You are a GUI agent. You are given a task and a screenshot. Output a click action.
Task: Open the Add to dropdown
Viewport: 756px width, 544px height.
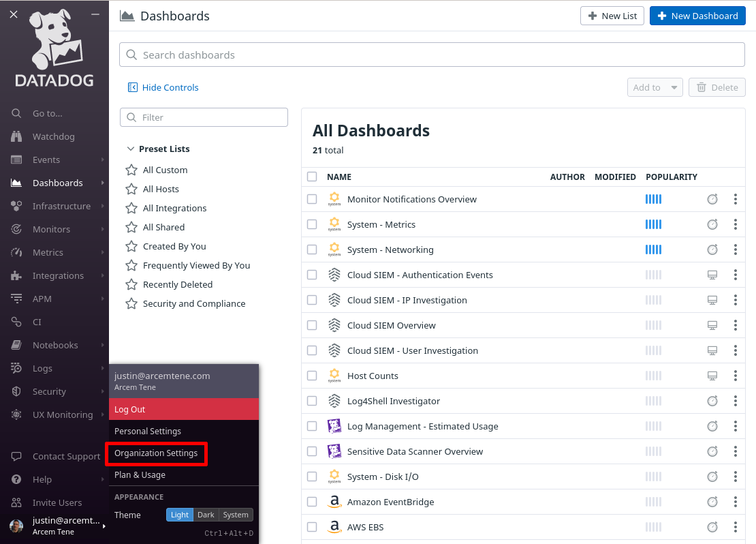[x=655, y=87]
